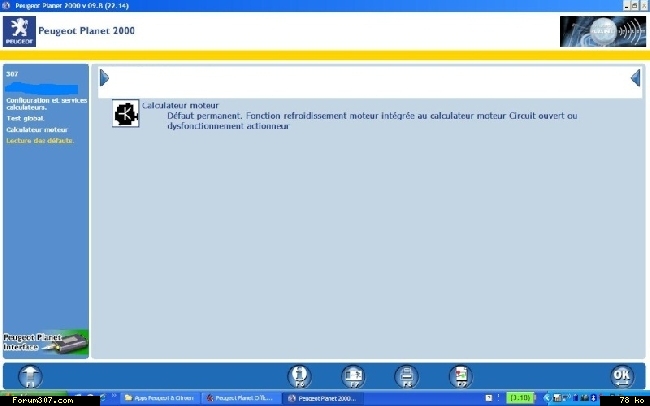The width and height of the screenshot is (650, 406).
Task: Click the F9 document icon button
Action: tap(461, 377)
